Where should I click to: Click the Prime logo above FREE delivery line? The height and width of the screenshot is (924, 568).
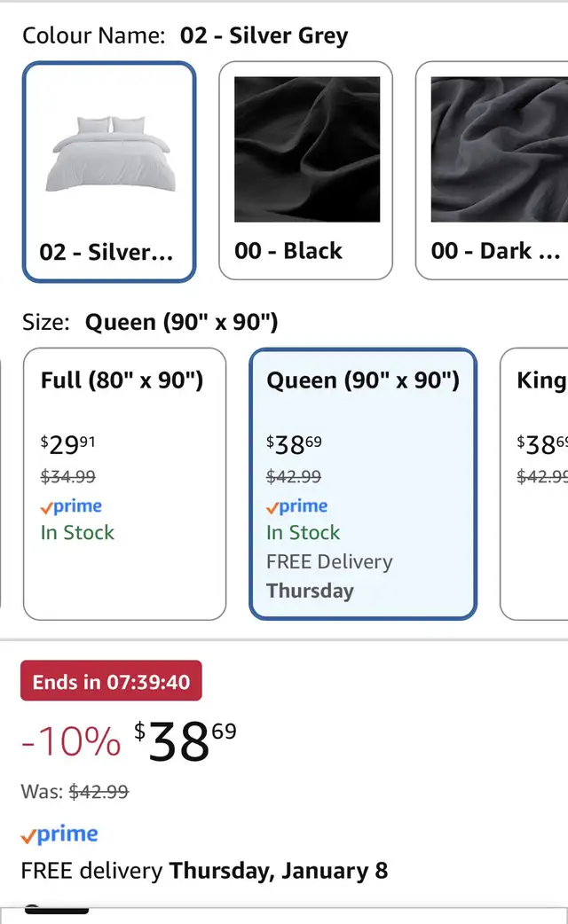point(59,834)
